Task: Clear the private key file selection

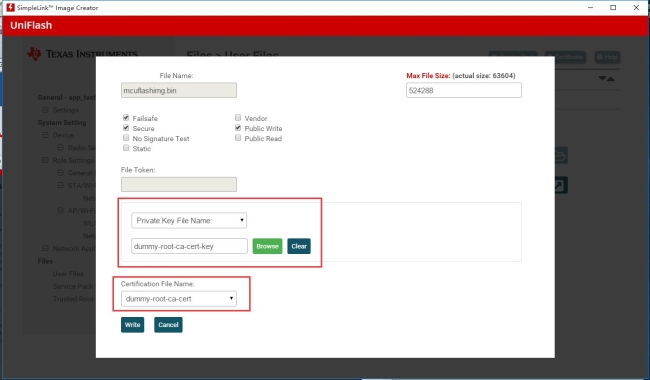Action: 299,246
